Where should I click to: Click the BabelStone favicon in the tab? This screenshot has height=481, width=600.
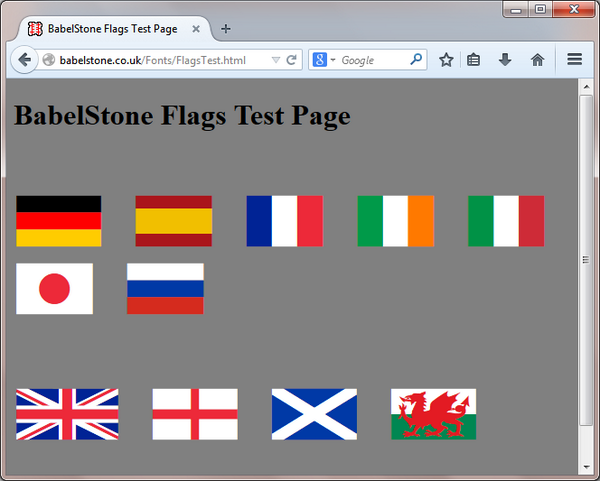[x=35, y=29]
